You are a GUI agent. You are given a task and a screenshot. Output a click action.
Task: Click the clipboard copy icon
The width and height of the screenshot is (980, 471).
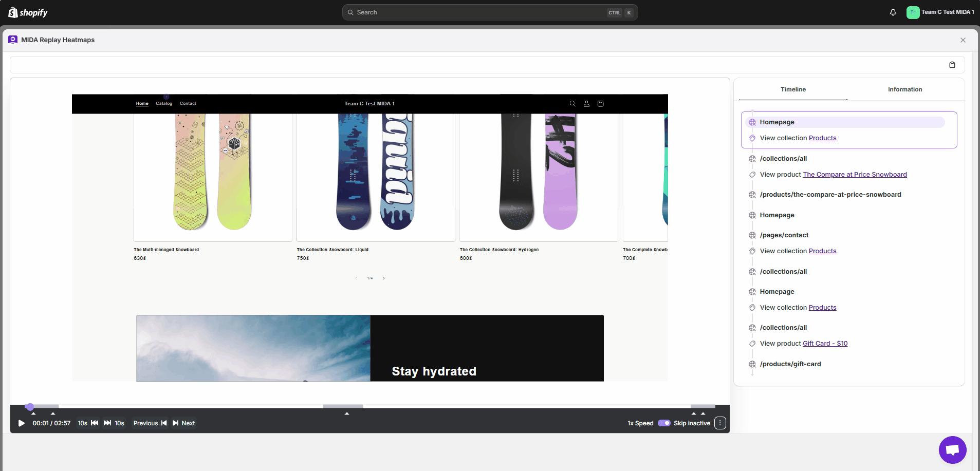(952, 65)
